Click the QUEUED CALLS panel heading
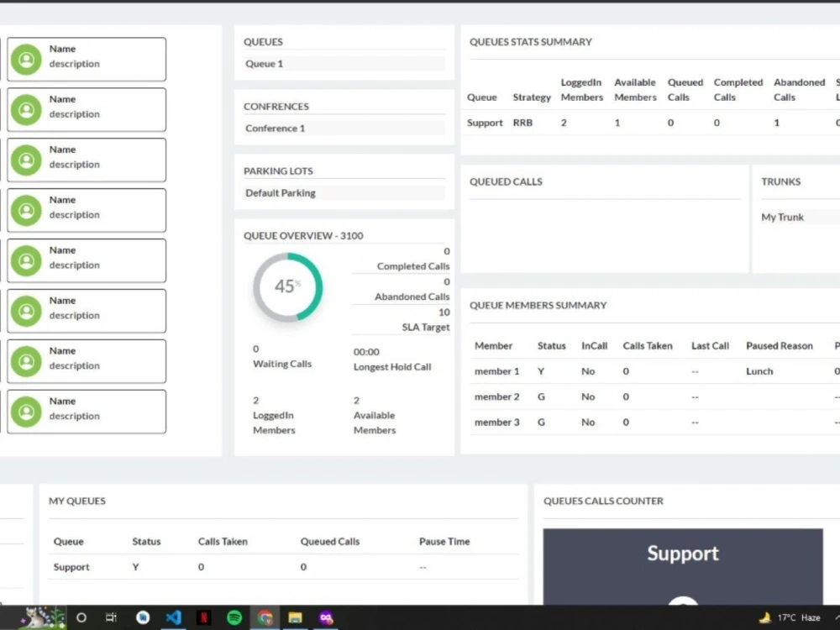 pyautogui.click(x=506, y=181)
